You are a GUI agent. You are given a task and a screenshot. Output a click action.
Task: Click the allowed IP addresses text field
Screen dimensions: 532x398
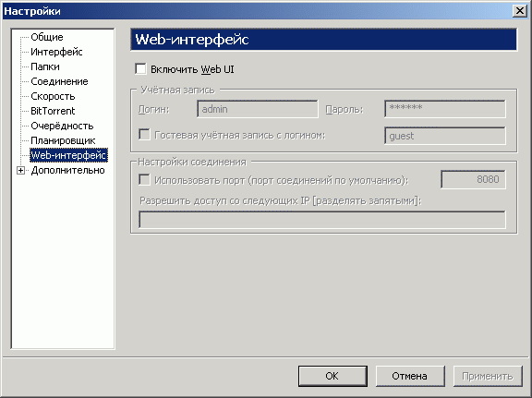(x=322, y=220)
